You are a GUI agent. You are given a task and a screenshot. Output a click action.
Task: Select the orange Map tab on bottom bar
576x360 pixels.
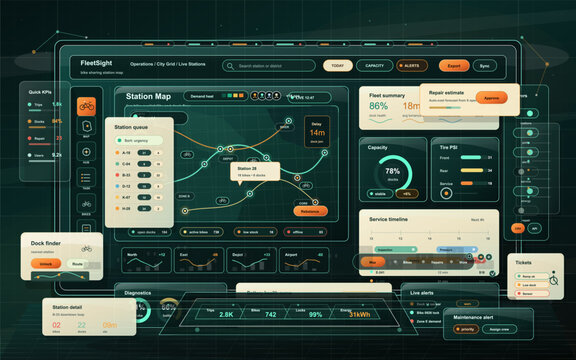point(372,262)
